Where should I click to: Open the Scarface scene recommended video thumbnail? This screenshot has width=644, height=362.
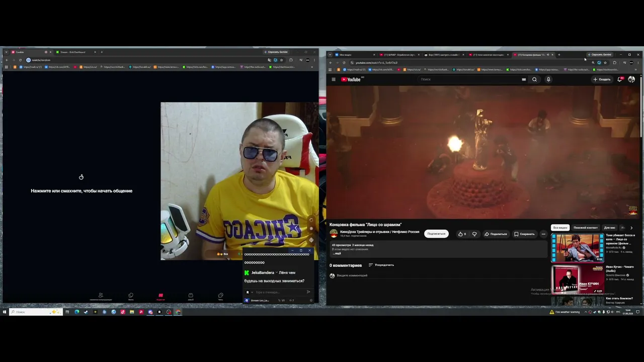[578, 247]
